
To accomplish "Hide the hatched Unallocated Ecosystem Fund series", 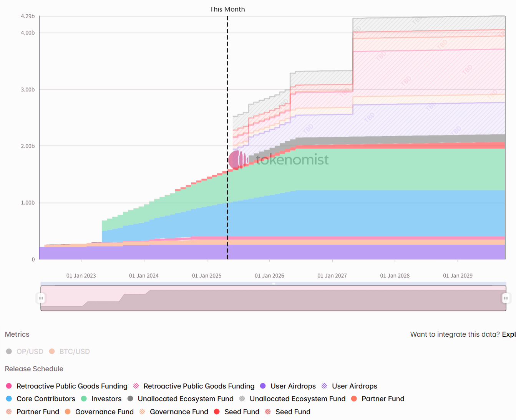I will (297, 399).
